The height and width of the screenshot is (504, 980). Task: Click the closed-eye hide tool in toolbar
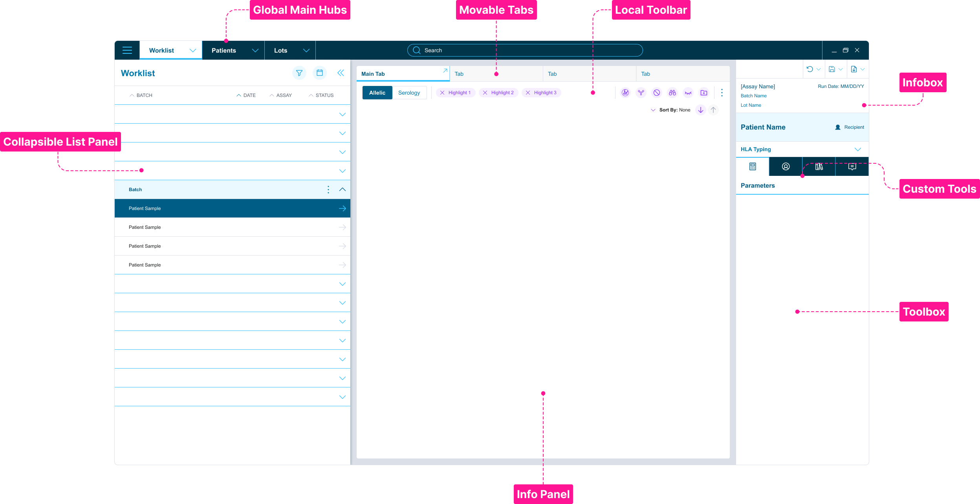[688, 93]
